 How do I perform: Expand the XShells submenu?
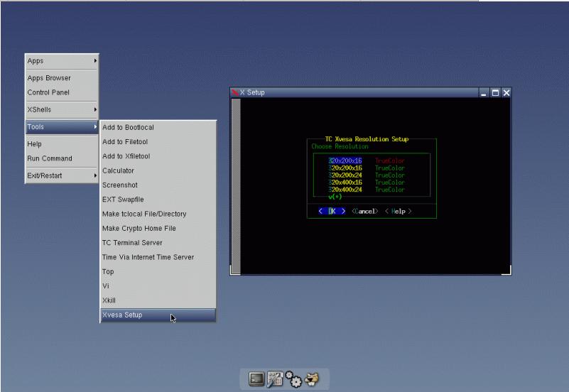tap(62, 109)
